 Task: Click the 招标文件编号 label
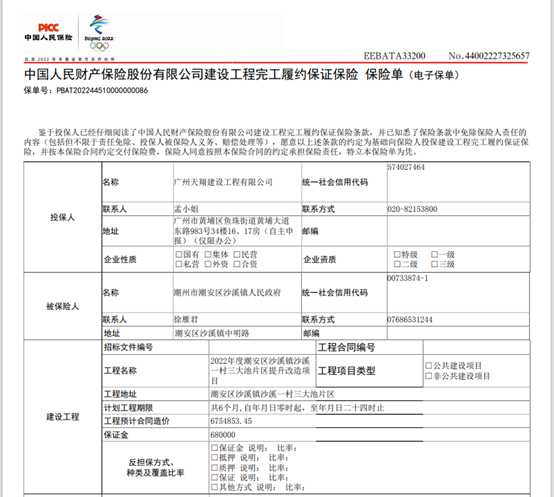[x=128, y=347]
